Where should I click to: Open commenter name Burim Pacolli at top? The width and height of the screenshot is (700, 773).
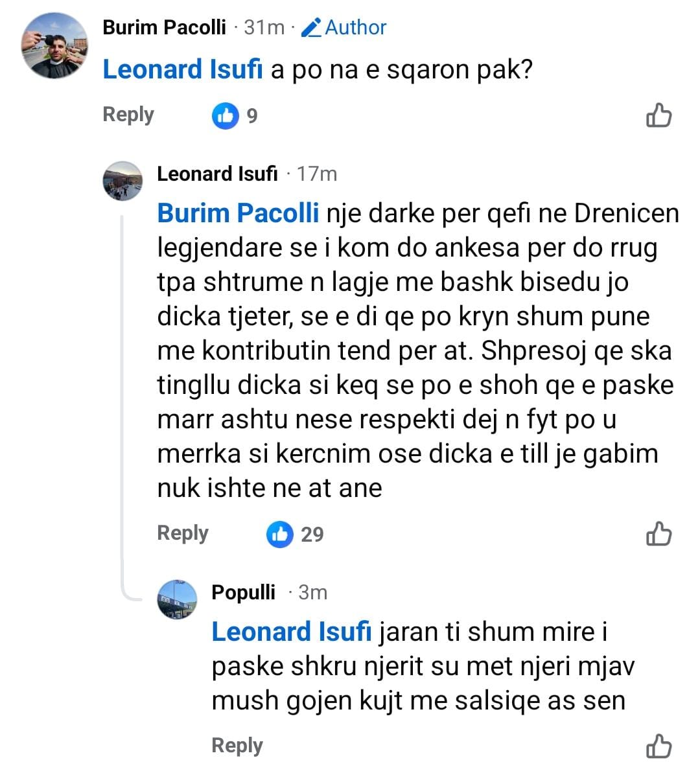point(165,27)
